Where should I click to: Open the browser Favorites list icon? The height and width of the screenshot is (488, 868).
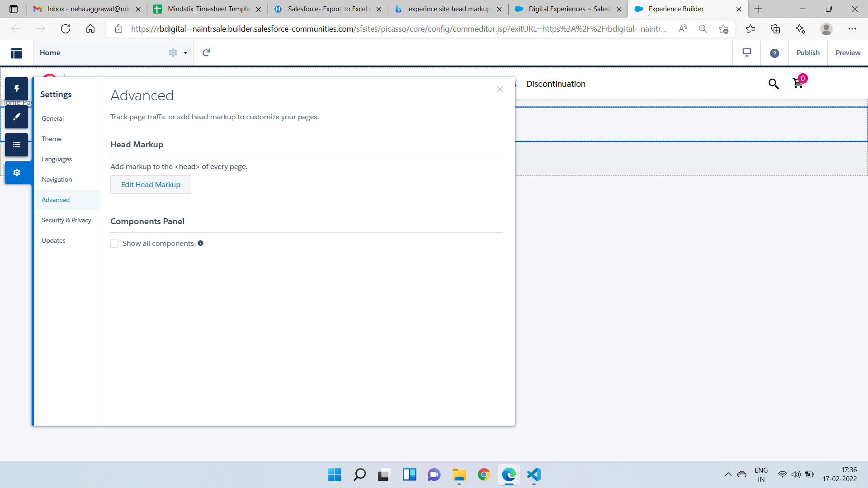tap(750, 29)
